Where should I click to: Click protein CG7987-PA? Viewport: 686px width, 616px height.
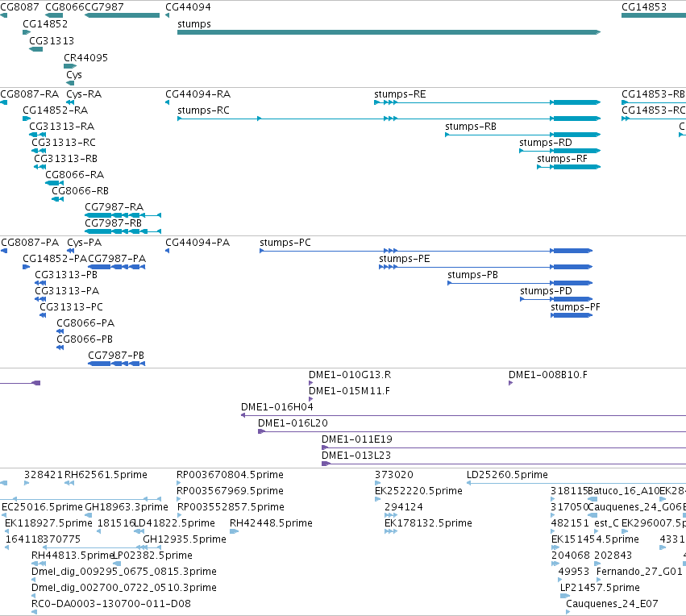[x=117, y=267]
